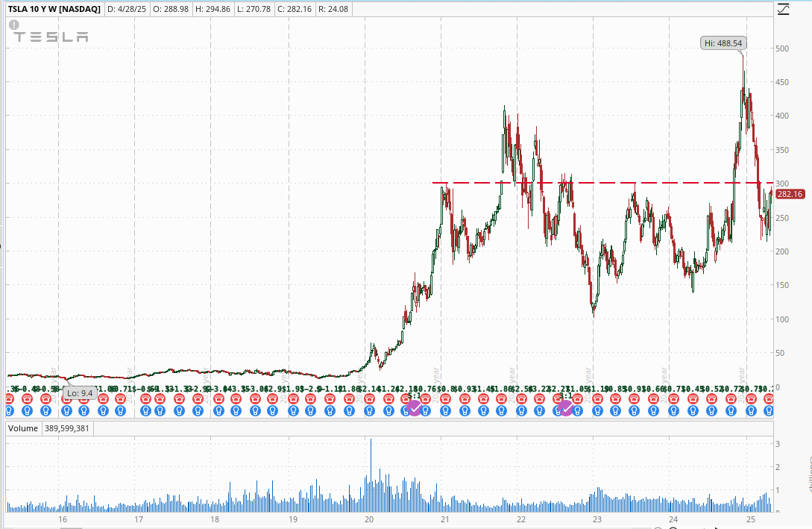
Task: Select the Hi: 488.54 price bubble
Action: (x=723, y=43)
